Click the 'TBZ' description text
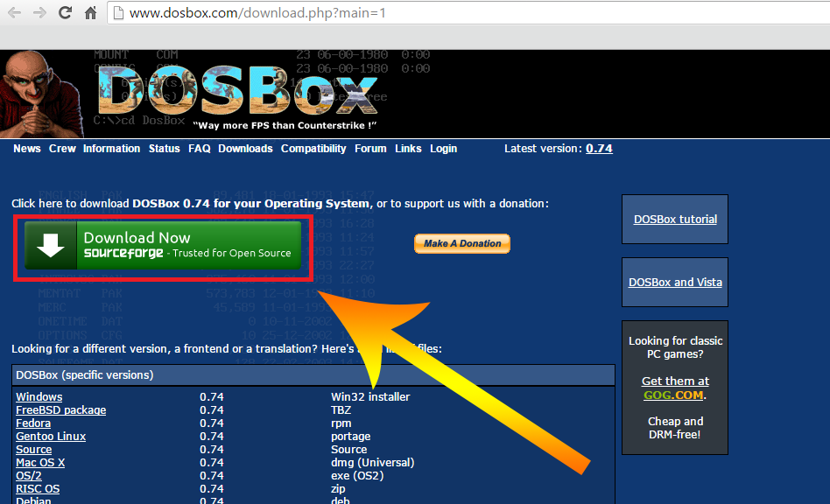The width and height of the screenshot is (830, 504). click(341, 409)
